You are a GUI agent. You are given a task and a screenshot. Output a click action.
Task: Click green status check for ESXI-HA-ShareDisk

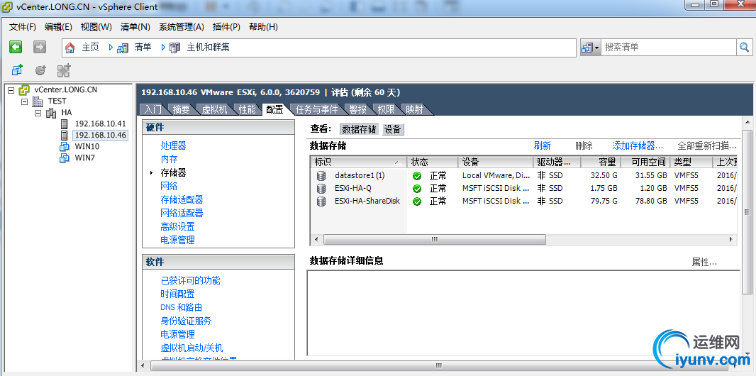click(x=417, y=201)
